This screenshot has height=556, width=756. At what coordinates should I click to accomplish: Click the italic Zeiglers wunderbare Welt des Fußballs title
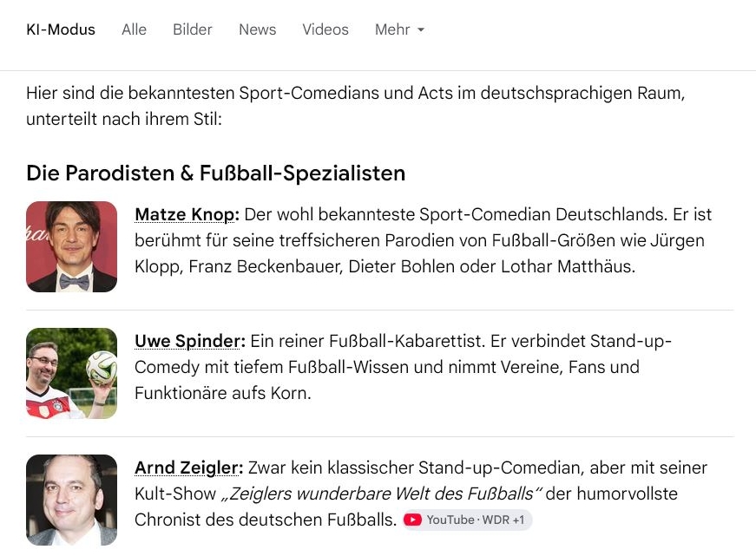pyautogui.click(x=381, y=494)
